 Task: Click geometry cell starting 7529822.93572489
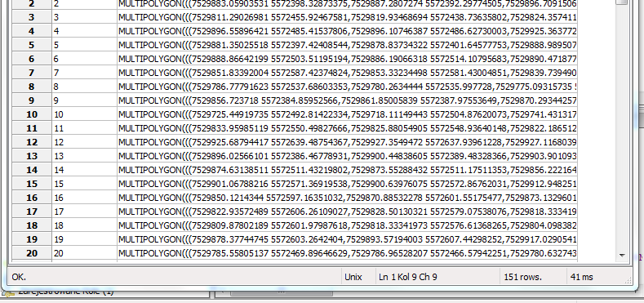pos(348,212)
